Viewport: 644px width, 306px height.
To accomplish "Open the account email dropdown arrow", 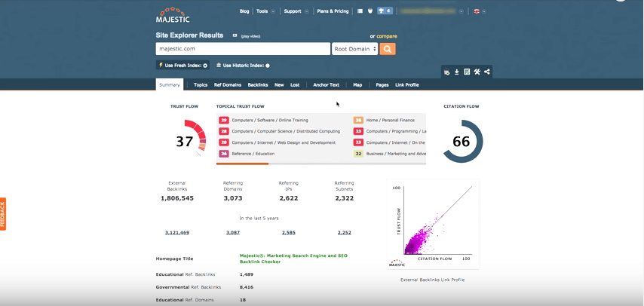I will (462, 11).
